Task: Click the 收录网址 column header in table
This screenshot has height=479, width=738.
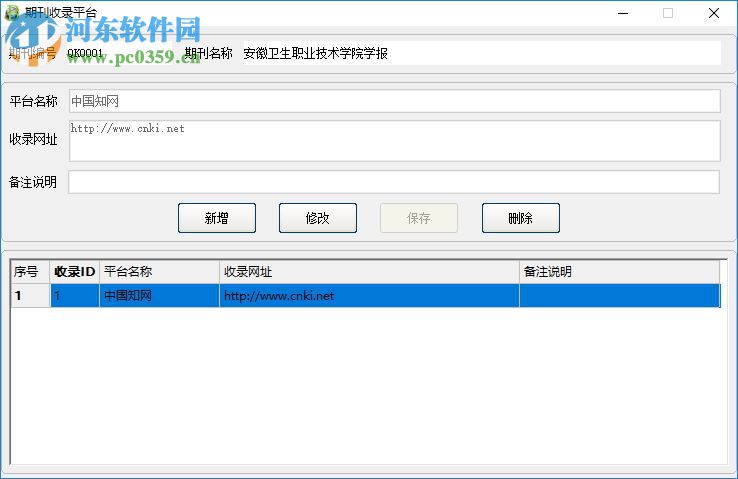Action: (x=369, y=271)
